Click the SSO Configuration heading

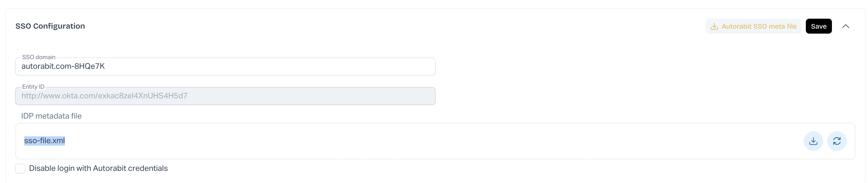point(50,26)
